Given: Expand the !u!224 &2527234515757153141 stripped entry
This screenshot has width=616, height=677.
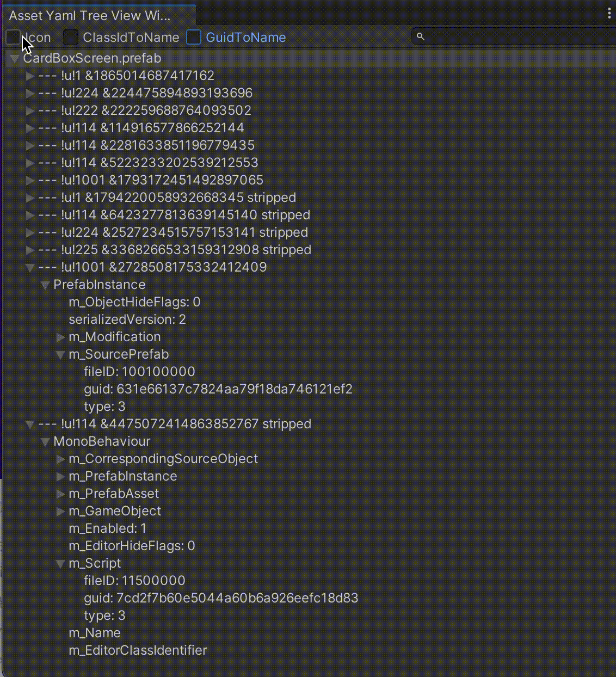Looking at the screenshot, I should tap(30, 233).
